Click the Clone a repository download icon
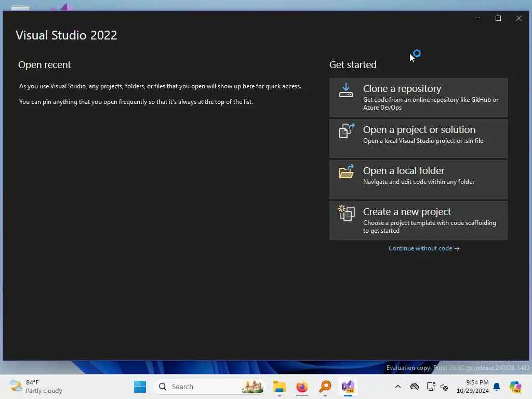Image resolution: width=532 pixels, height=399 pixels. [x=345, y=90]
